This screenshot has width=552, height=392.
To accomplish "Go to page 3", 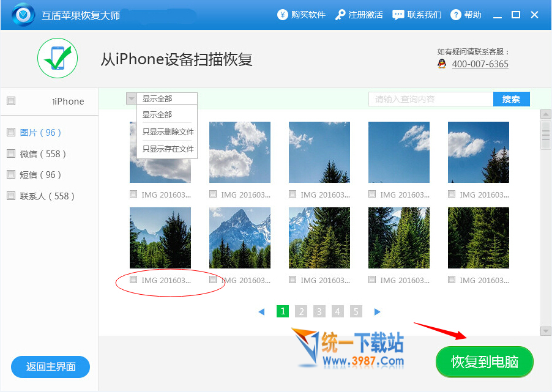I will click(x=319, y=311).
